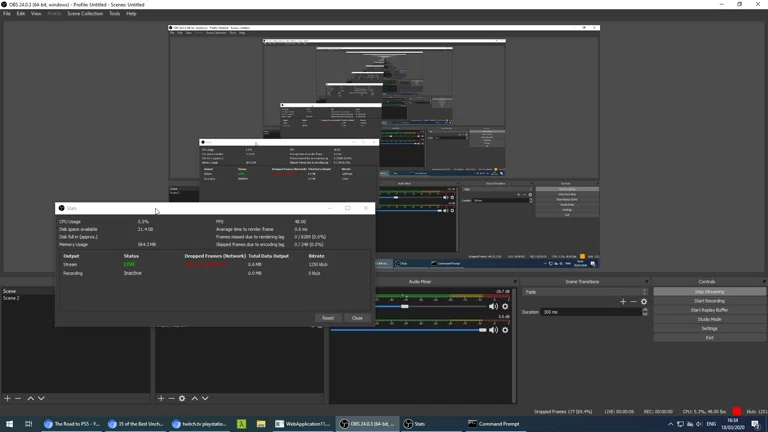Move scene up with arrow icon
Viewport: 768px width, 432px height.
tap(30, 398)
